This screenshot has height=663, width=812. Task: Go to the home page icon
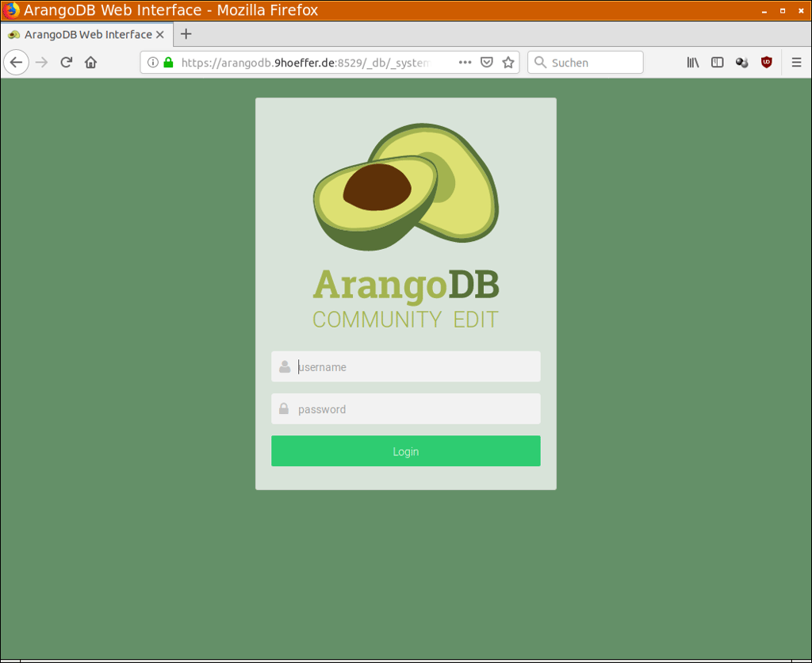pyautogui.click(x=90, y=62)
